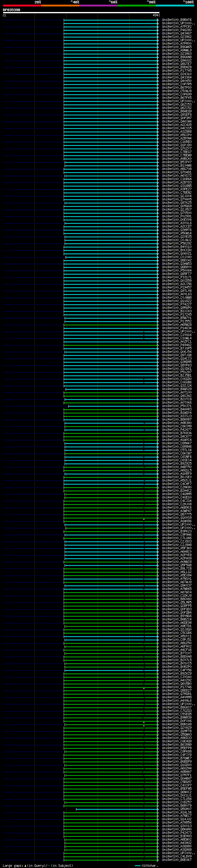Select the UniRef100_P13552 label
The width and height of the screenshot is (197, 868).
click(177, 321)
